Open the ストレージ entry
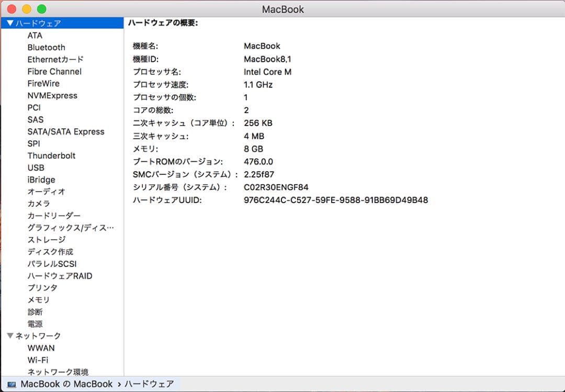 (47, 240)
